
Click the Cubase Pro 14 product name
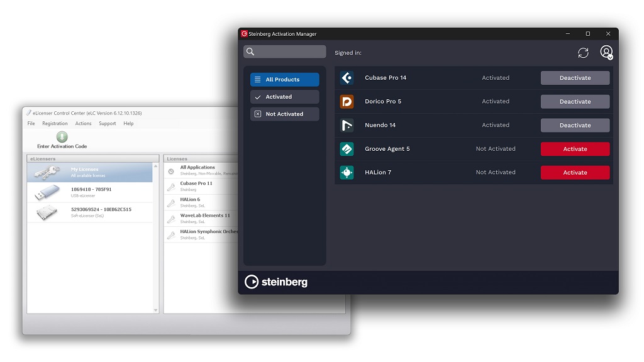(x=386, y=77)
